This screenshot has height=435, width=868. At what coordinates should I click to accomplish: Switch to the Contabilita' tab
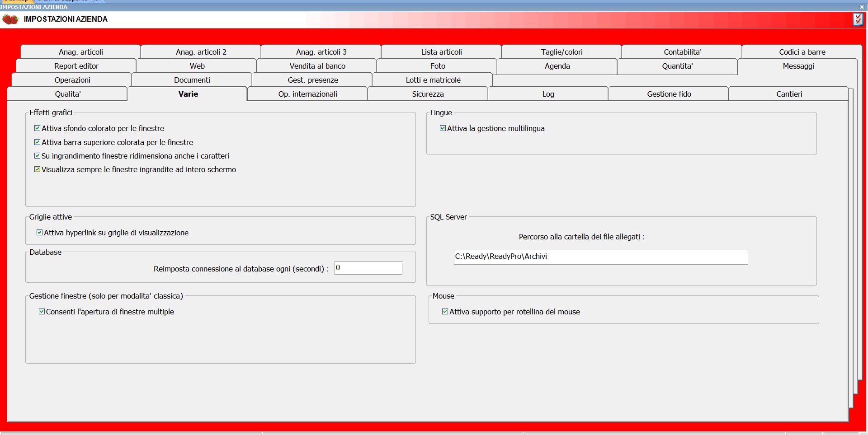682,52
